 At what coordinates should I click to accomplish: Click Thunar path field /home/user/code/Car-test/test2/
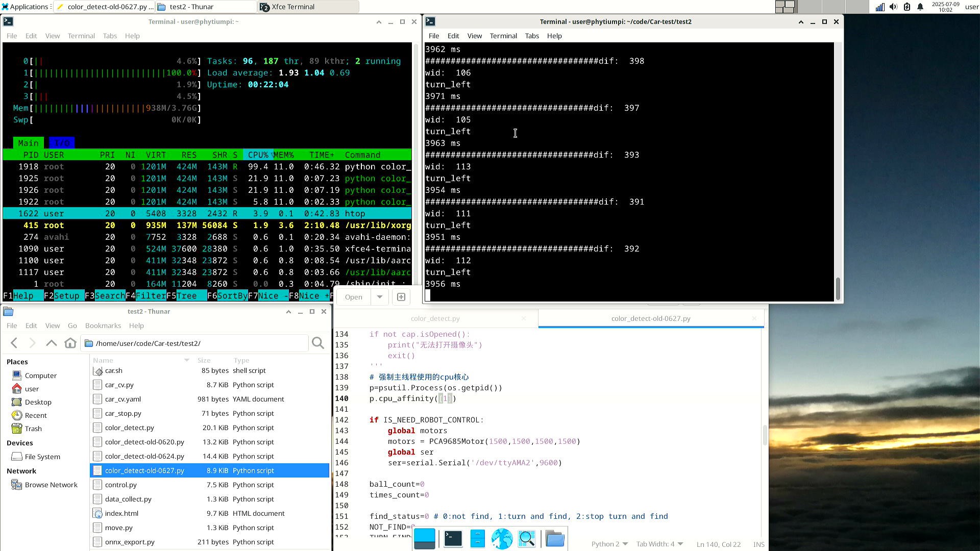194,343
